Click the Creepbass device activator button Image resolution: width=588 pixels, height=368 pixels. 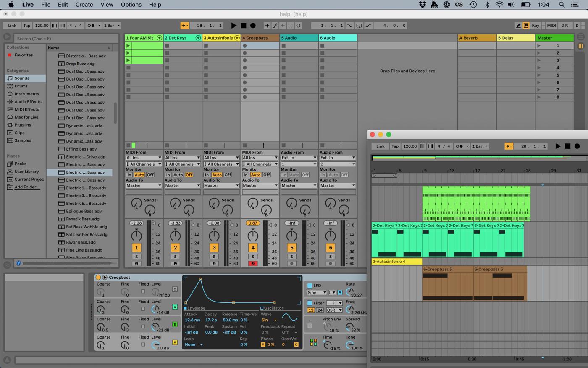[98, 277]
